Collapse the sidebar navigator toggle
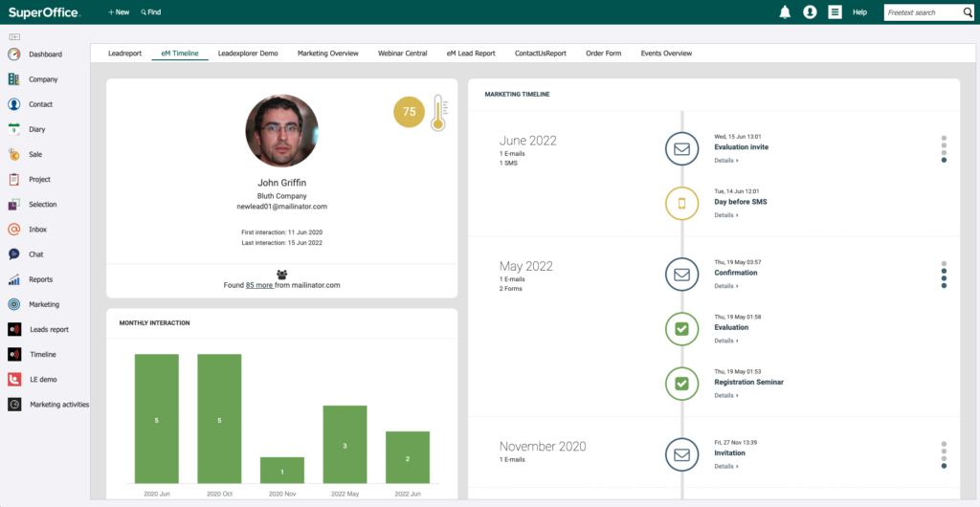The image size is (980, 507). point(14,37)
